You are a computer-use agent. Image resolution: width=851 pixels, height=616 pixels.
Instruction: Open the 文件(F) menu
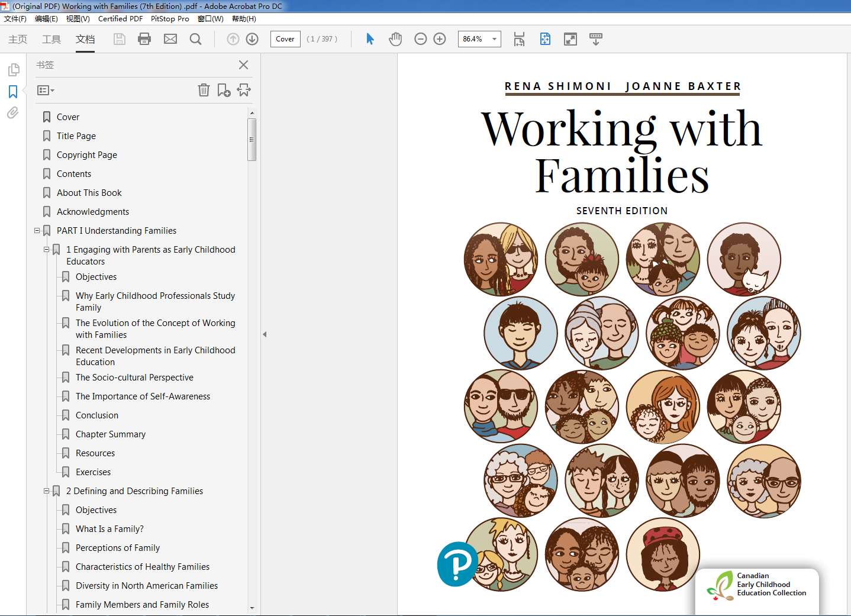pos(15,19)
